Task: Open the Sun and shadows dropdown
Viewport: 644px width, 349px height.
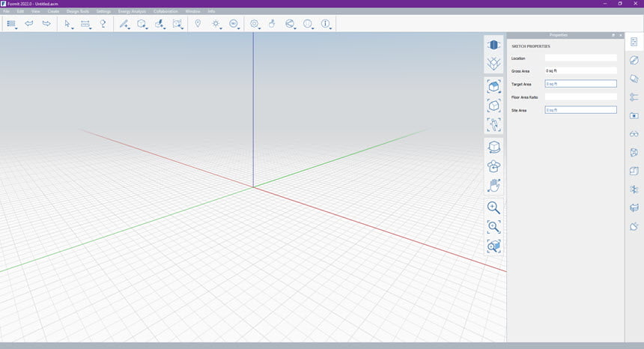Action: [216, 24]
